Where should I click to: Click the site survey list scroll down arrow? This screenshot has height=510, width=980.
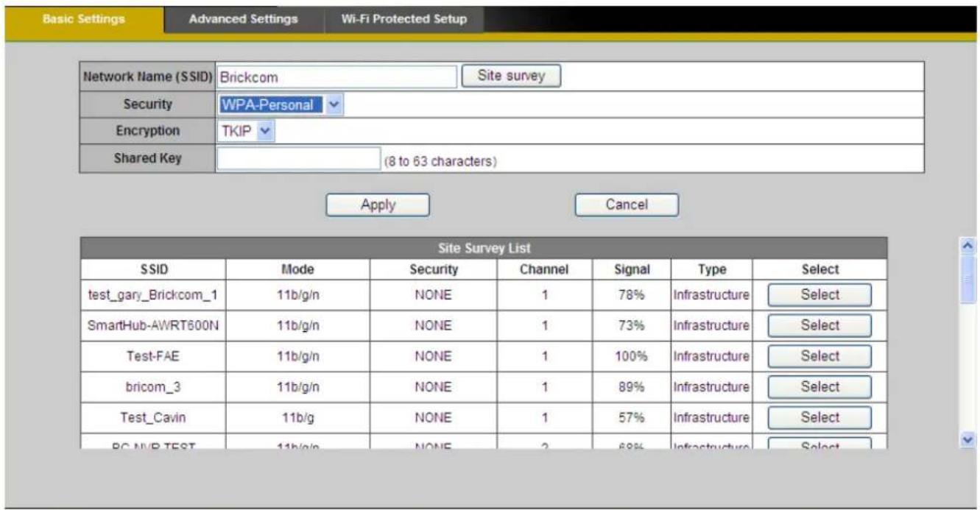point(968,439)
